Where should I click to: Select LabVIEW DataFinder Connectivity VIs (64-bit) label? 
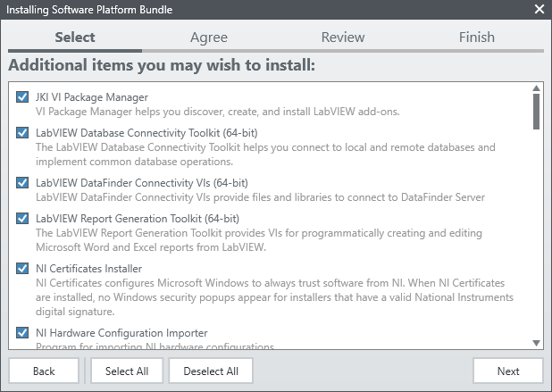point(142,183)
